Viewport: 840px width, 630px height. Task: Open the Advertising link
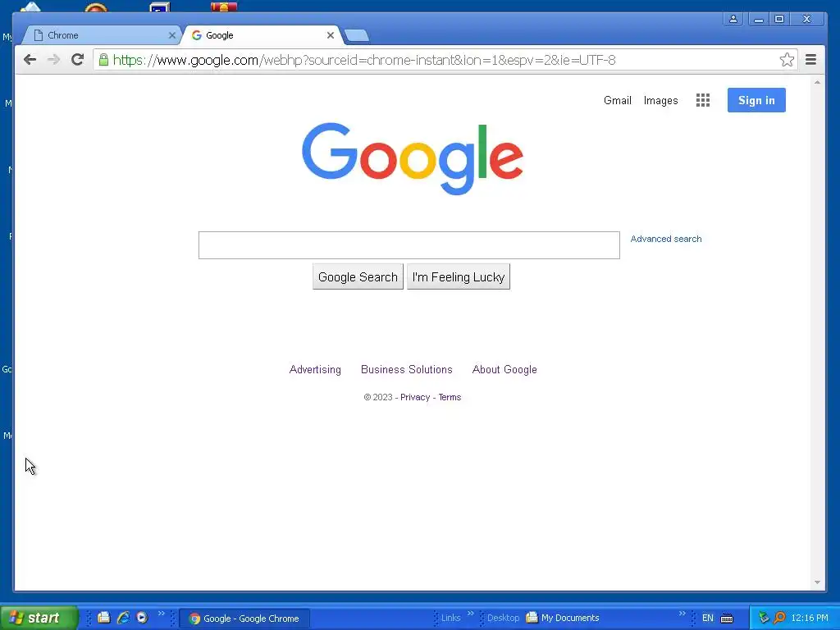tap(315, 370)
